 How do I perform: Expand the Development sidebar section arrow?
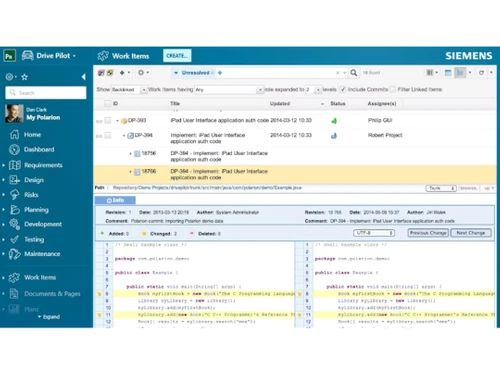(3, 224)
